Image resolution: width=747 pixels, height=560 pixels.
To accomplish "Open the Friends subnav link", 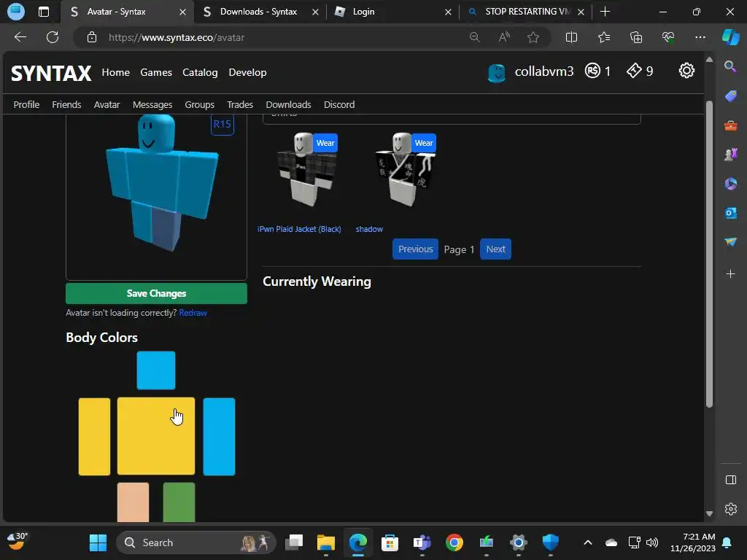I will point(66,104).
